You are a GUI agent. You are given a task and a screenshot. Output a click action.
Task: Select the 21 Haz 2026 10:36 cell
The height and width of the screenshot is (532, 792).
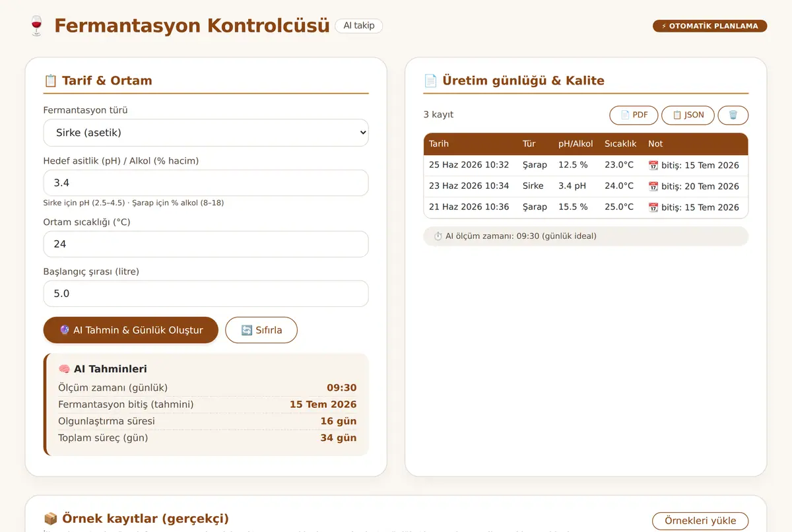click(469, 207)
